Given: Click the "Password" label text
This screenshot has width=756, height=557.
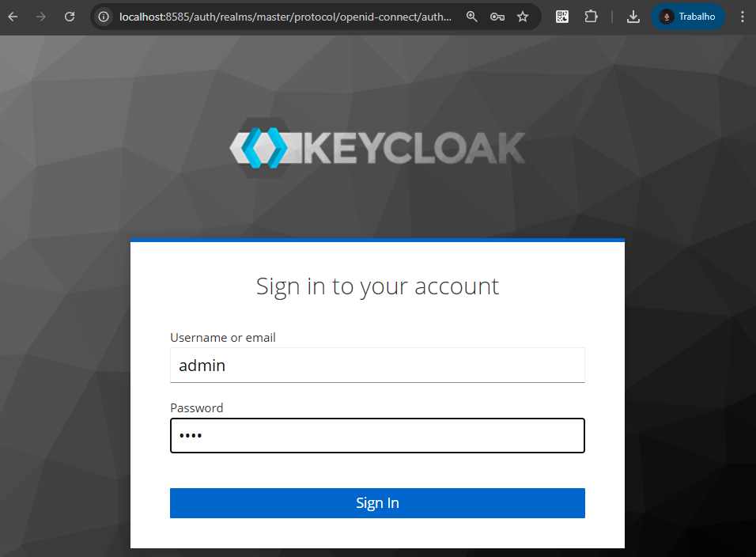Looking at the screenshot, I should click(197, 408).
